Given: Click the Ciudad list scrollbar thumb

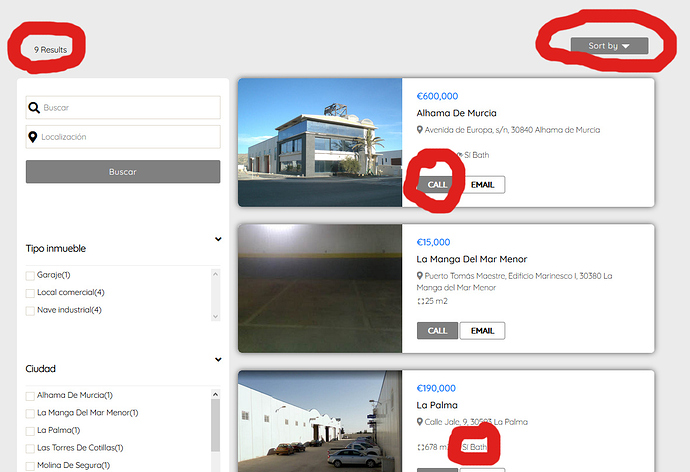Looking at the screenshot, I should click(215, 425).
